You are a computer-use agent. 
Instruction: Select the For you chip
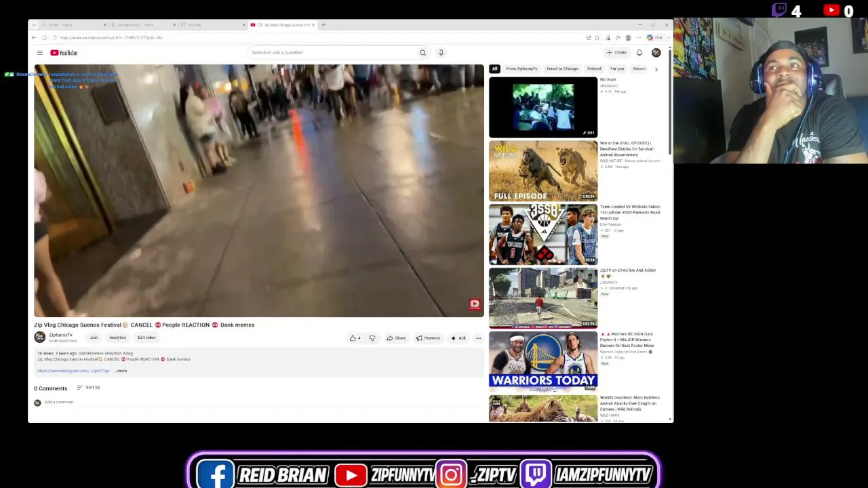[x=617, y=69]
